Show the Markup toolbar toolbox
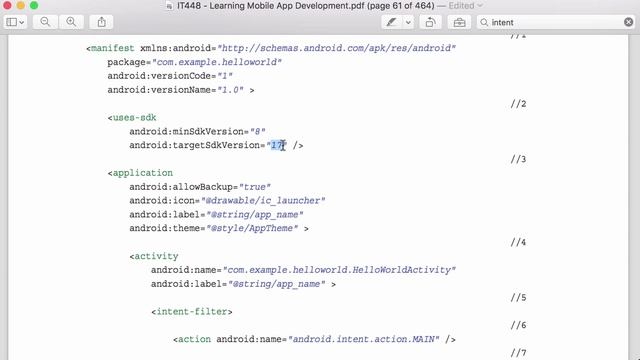Viewport: 640px width, 360px height. pyautogui.click(x=459, y=22)
